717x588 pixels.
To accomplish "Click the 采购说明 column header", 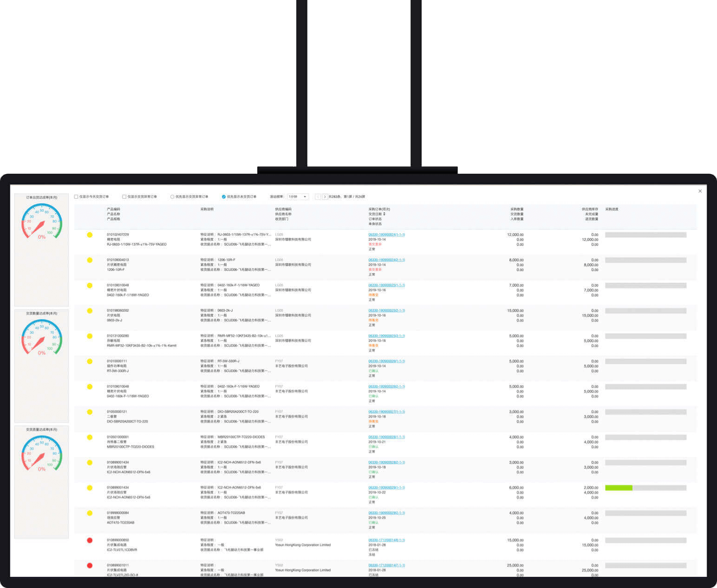I will pyautogui.click(x=207, y=209).
